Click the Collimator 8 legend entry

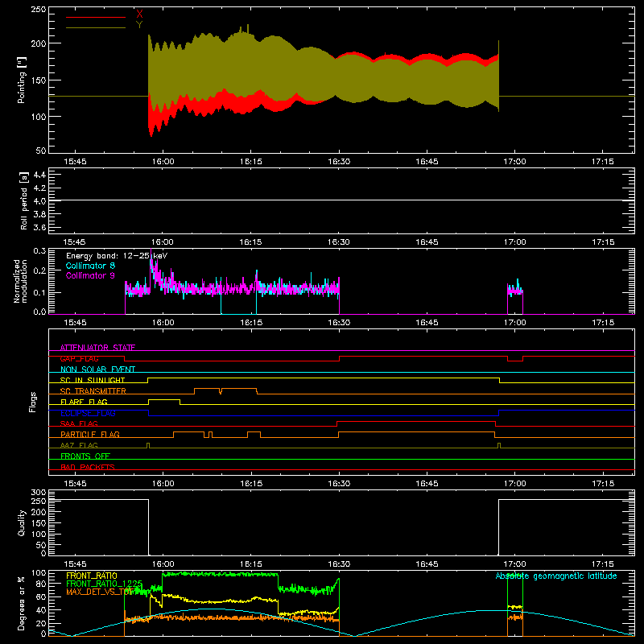[x=90, y=266]
